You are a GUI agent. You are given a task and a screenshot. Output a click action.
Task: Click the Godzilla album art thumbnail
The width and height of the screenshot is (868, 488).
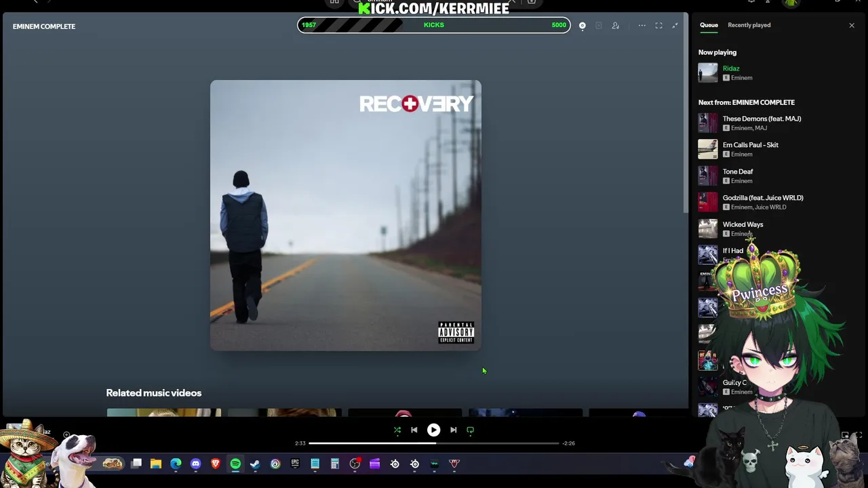pyautogui.click(x=707, y=202)
